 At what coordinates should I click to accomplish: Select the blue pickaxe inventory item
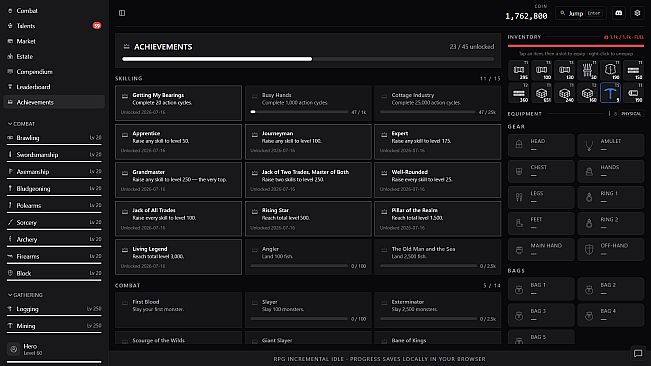(x=610, y=93)
